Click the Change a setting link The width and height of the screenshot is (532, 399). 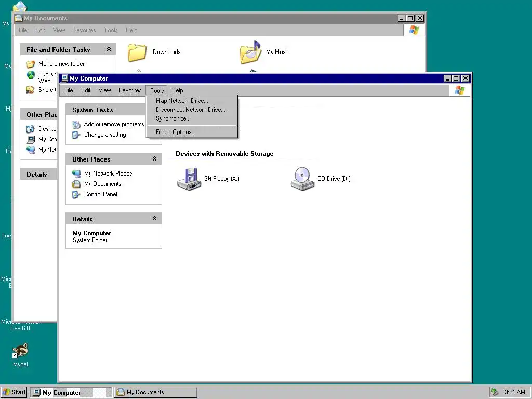[105, 135]
